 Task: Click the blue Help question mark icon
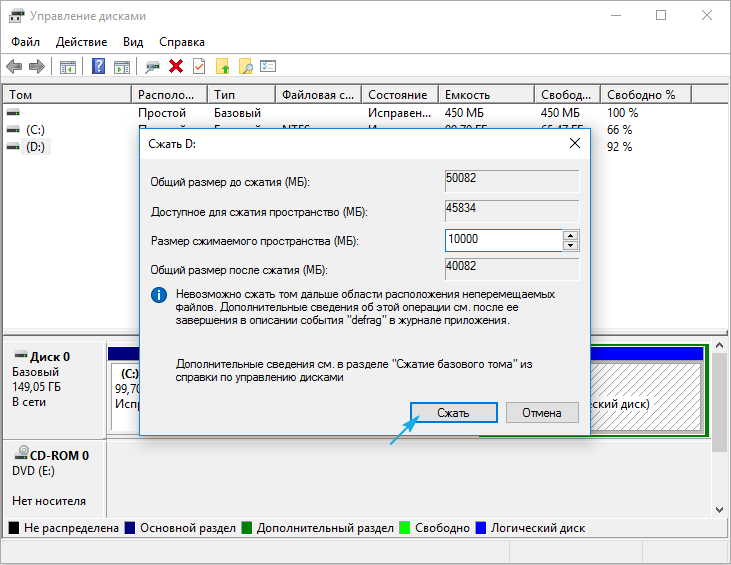click(99, 67)
